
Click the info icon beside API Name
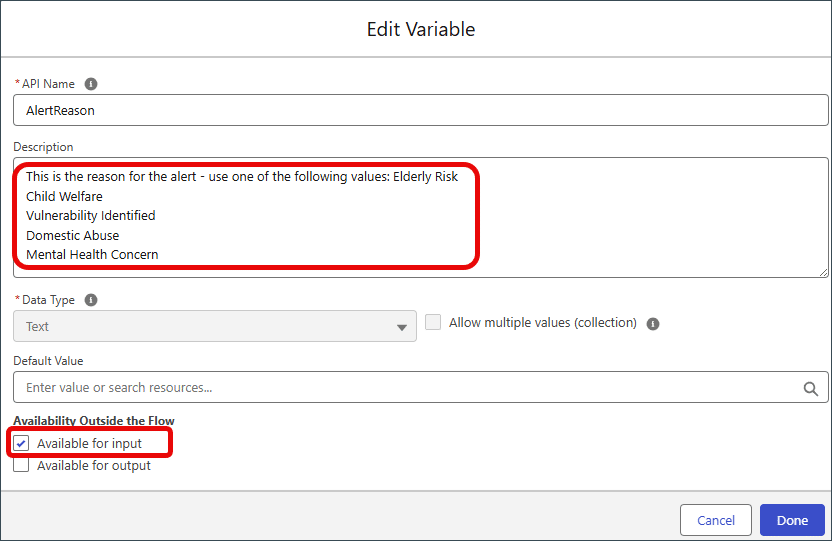point(91,84)
